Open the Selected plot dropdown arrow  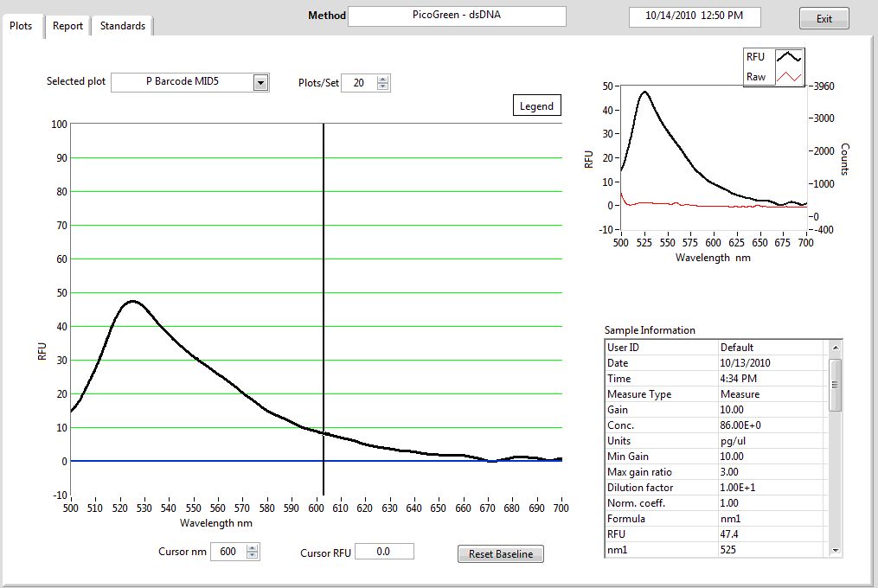click(260, 82)
